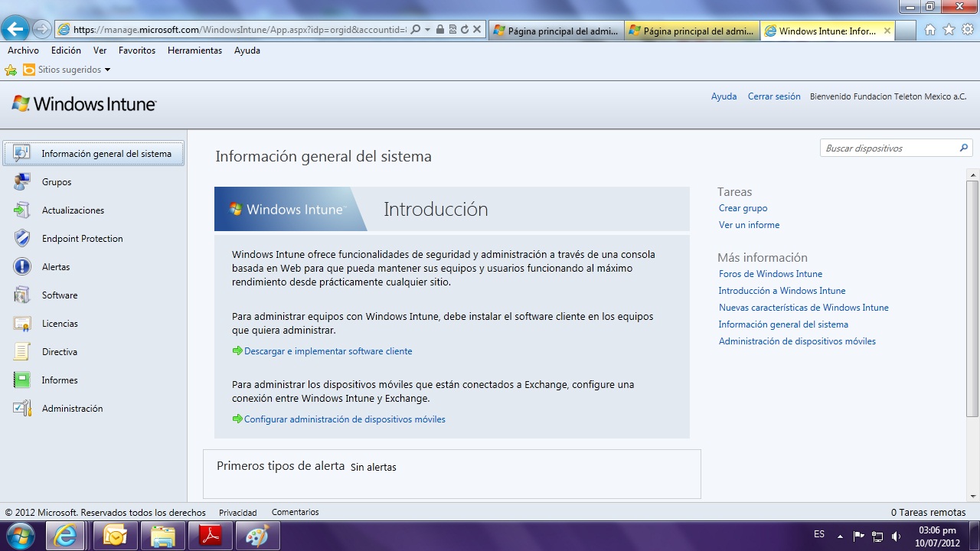Open Windows Explorer folder on the taskbar

pos(162,536)
